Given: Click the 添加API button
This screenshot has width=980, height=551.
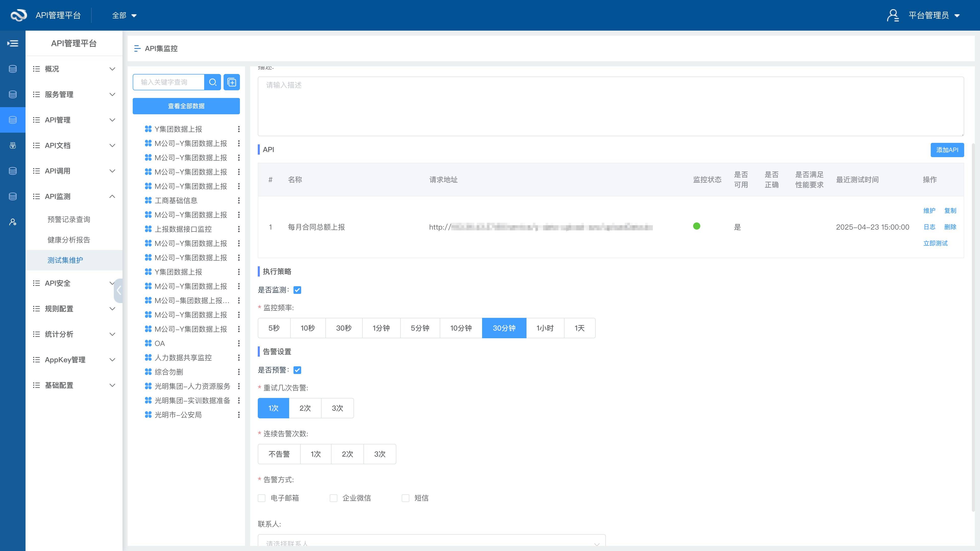Looking at the screenshot, I should [x=947, y=150].
